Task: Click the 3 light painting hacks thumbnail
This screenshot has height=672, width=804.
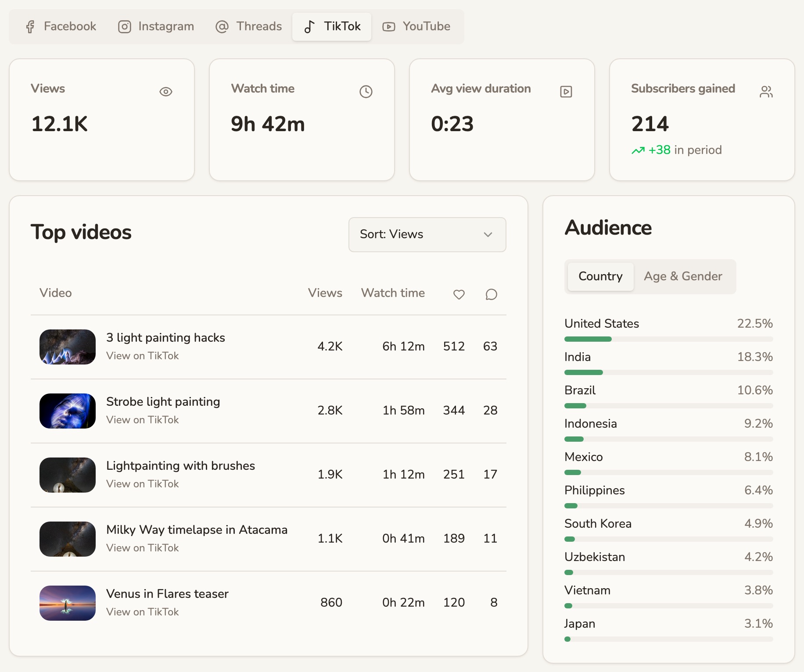Action: pos(68,347)
